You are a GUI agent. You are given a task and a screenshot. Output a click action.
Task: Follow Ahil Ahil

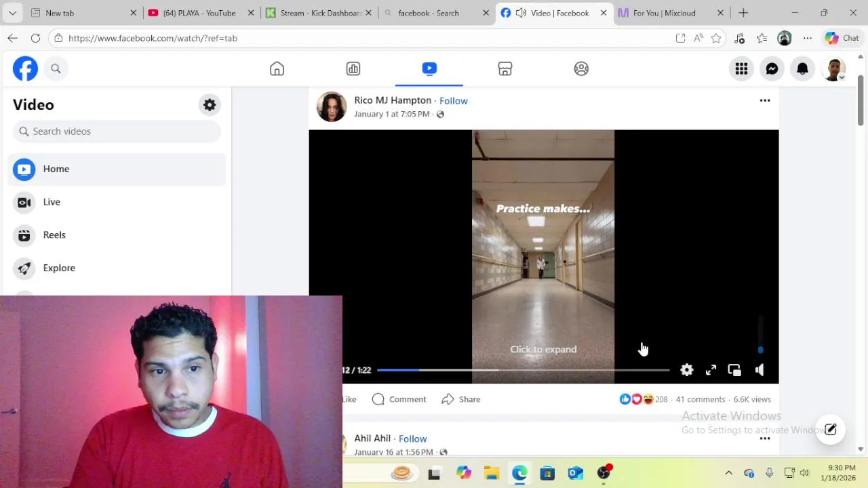point(412,439)
